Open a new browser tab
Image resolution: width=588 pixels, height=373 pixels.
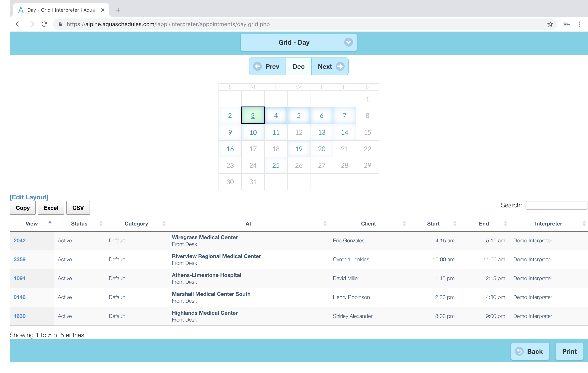118,10
